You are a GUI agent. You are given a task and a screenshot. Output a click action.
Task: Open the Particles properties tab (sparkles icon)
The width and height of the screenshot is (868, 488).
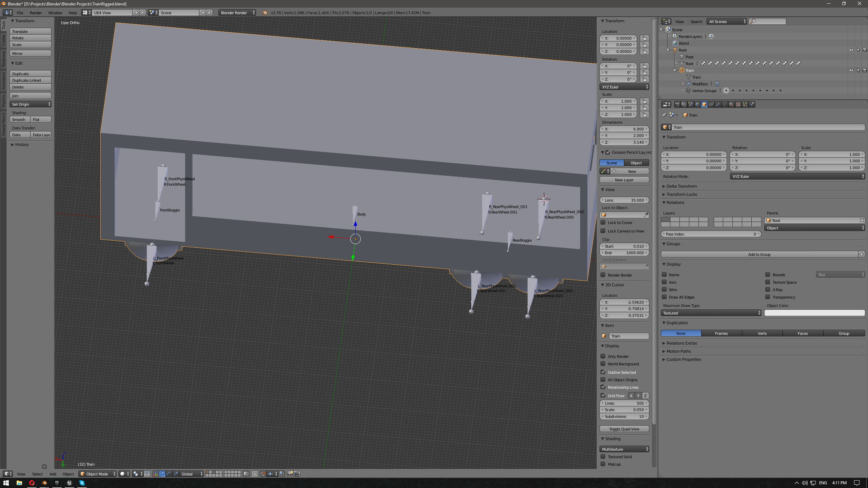click(745, 104)
